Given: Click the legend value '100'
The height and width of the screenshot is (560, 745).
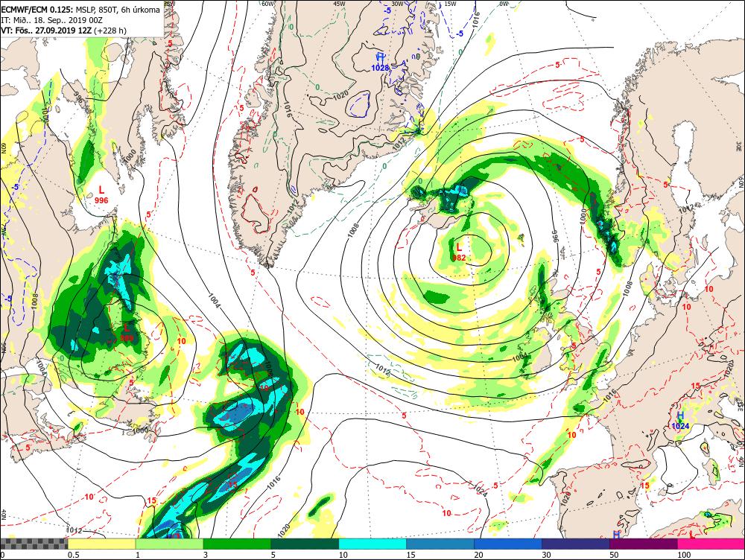Looking at the screenshot, I should (x=684, y=555).
